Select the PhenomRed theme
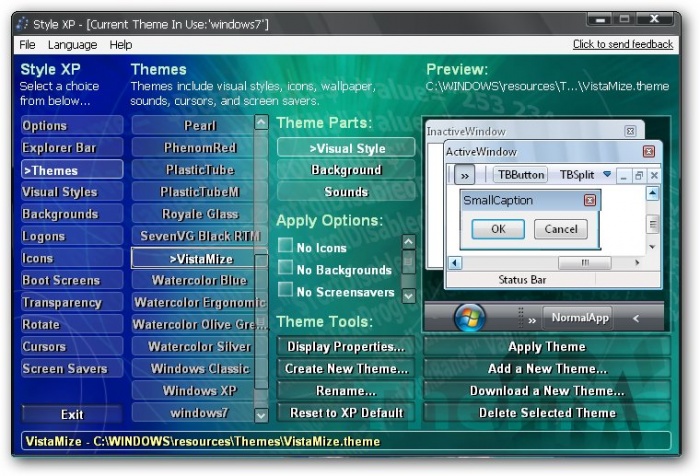Image resolution: width=700 pixels, height=476 pixels. point(193,147)
